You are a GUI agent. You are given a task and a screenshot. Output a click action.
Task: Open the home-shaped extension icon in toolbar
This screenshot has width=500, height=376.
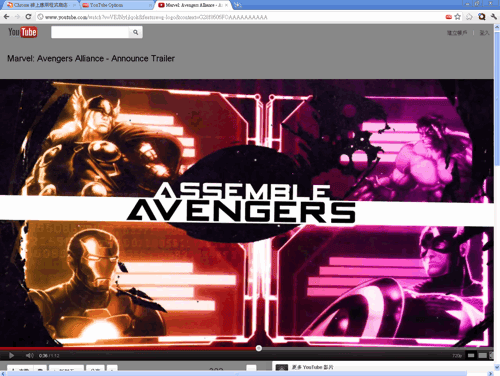pos(469,17)
